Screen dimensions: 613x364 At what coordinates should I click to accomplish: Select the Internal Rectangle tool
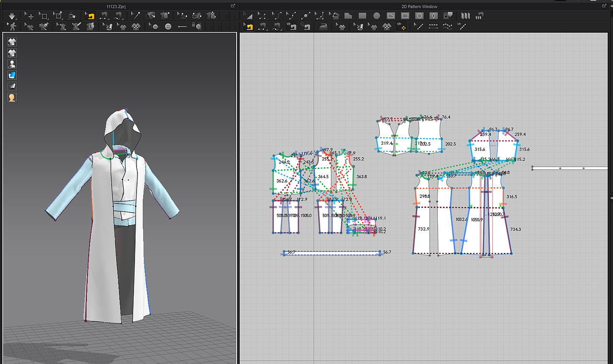[405, 16]
